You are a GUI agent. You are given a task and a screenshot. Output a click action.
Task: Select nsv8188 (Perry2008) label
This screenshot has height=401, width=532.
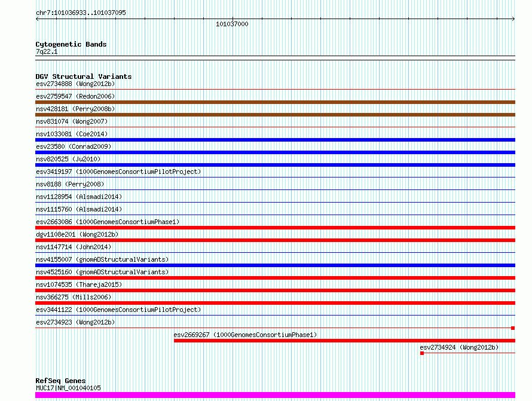70,184
